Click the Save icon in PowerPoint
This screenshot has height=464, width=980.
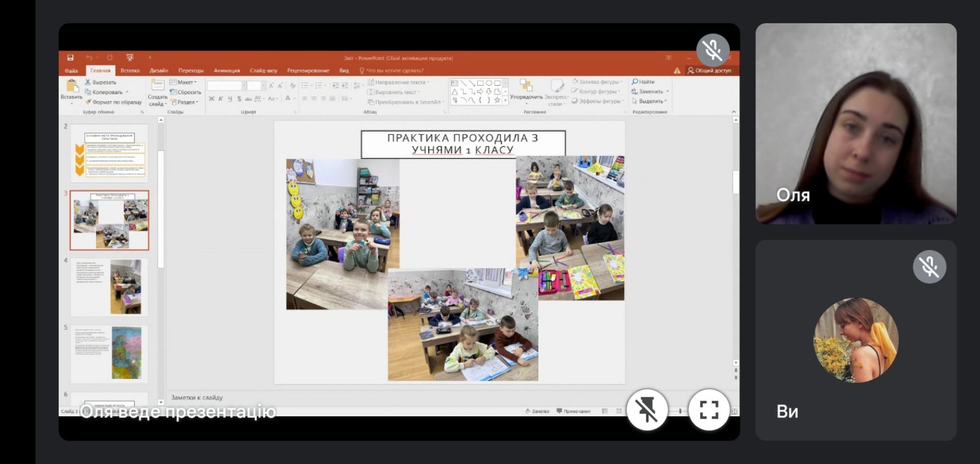pyautogui.click(x=70, y=58)
